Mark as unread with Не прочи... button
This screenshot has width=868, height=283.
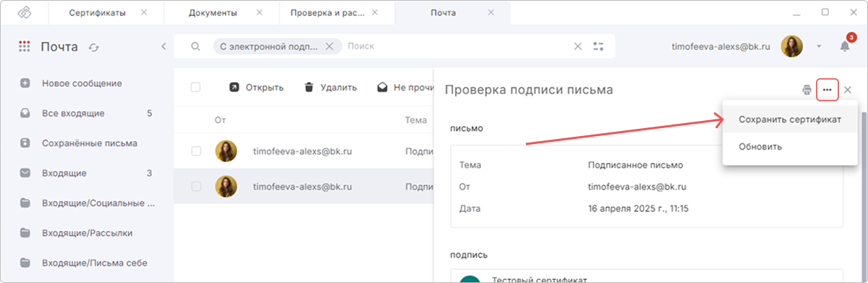(x=405, y=88)
